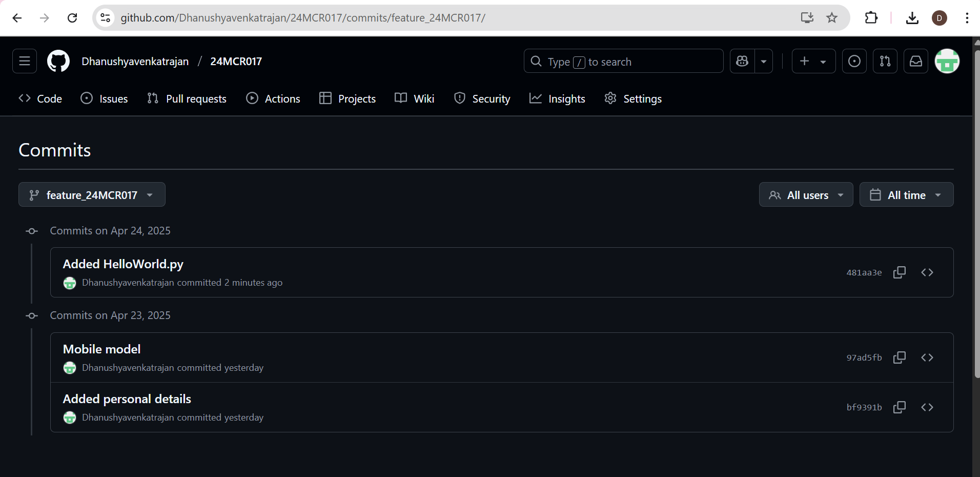Image resolution: width=980 pixels, height=477 pixels.
Task: Expand the feature_24MCR017 branch selector
Action: (x=92, y=195)
